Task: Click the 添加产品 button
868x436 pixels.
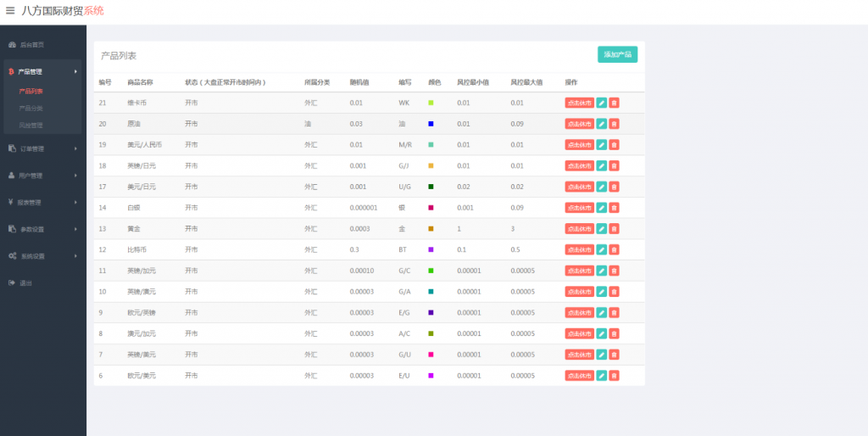Action: click(616, 54)
